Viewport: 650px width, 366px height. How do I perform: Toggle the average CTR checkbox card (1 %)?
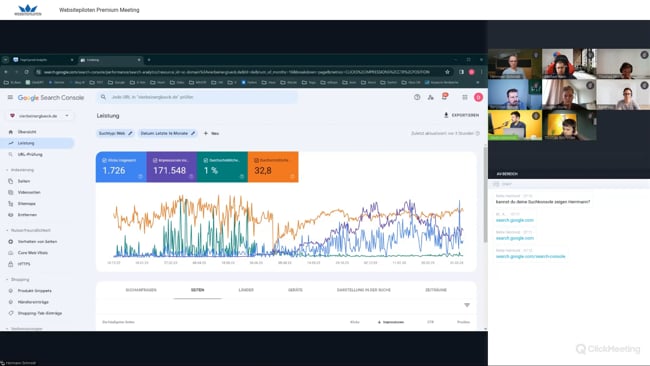pyautogui.click(x=222, y=167)
